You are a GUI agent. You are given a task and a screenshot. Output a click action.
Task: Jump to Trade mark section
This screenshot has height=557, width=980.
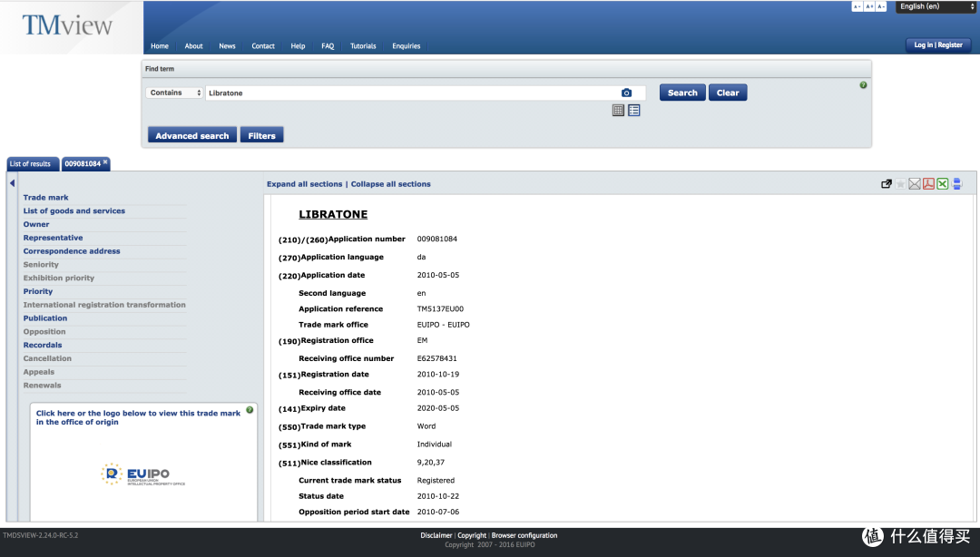tap(45, 197)
